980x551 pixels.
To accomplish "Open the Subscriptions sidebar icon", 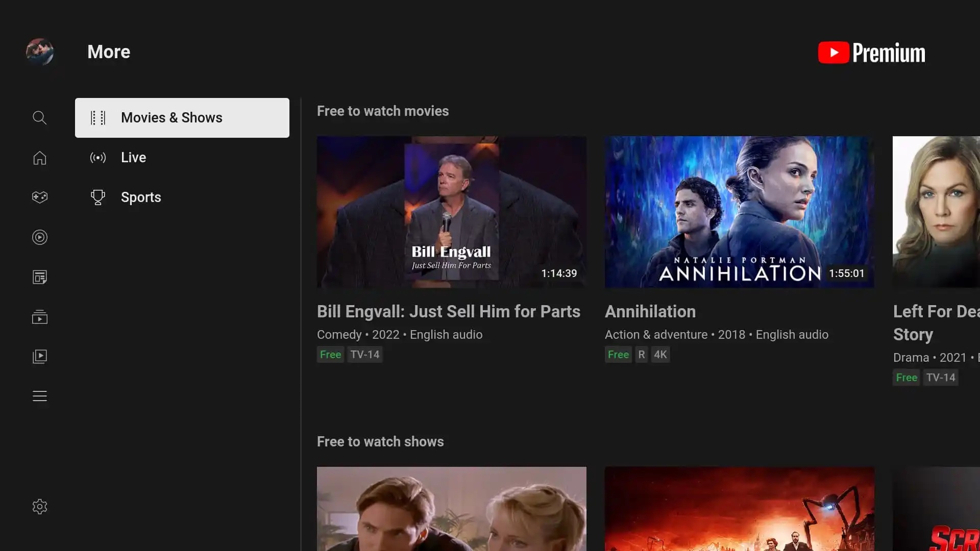I will 39,317.
